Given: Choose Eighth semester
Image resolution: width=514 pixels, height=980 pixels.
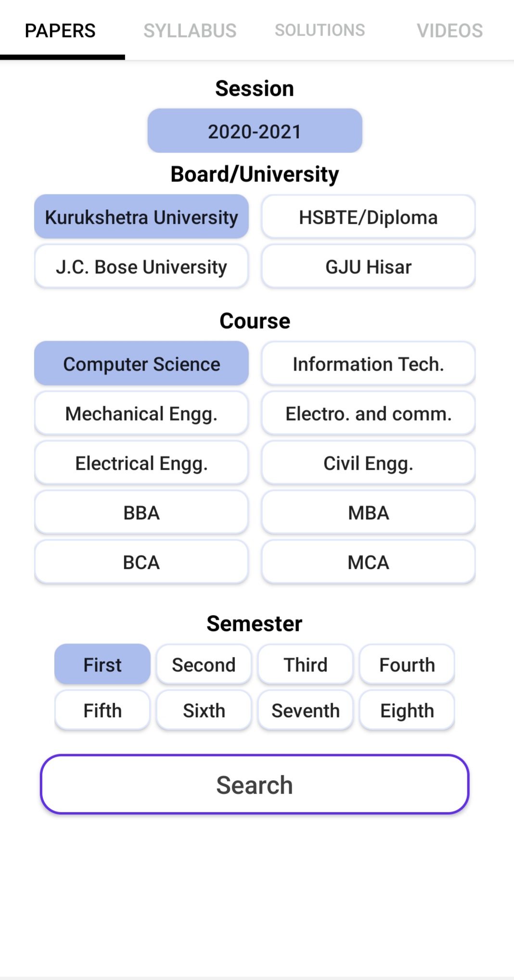Looking at the screenshot, I should coord(407,710).
